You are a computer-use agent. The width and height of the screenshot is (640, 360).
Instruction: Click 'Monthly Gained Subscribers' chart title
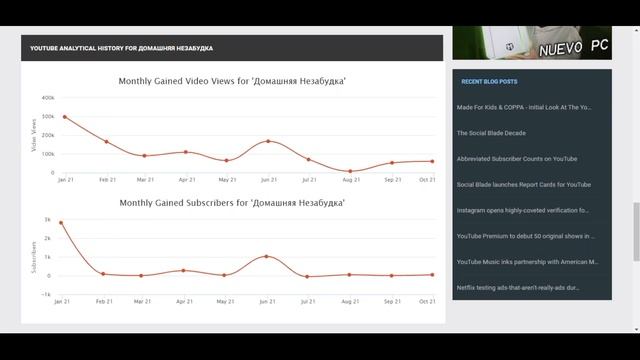click(232, 203)
